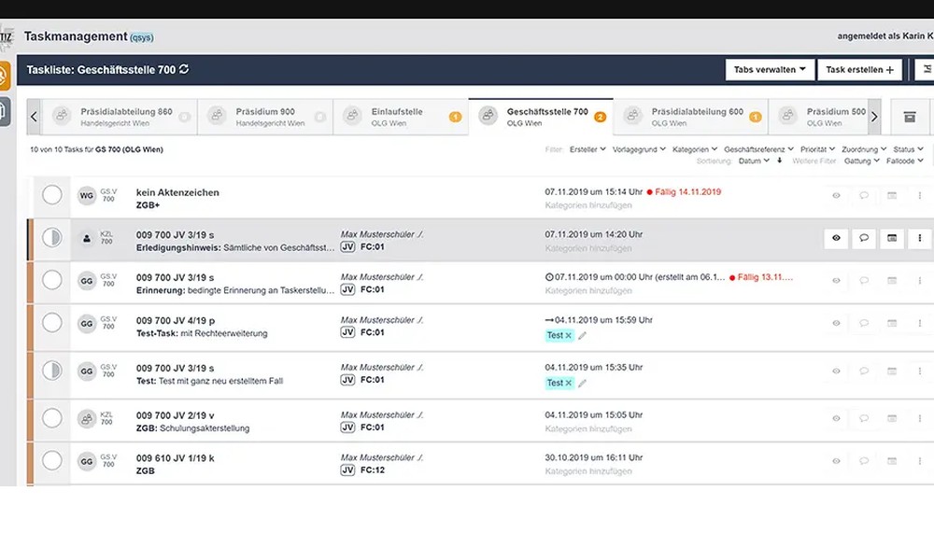The image size is (934, 560).
Task: Open comments for the highlighted 14:20 task
Action: point(864,239)
